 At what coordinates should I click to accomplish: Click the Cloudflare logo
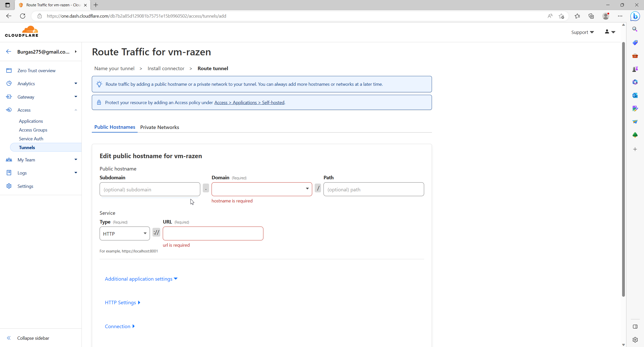[22, 32]
